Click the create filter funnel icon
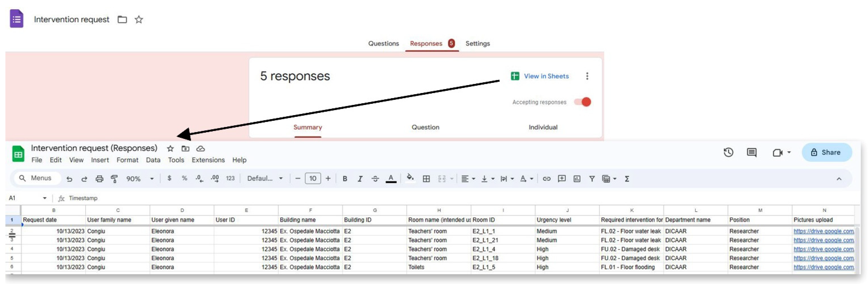 [x=592, y=179]
